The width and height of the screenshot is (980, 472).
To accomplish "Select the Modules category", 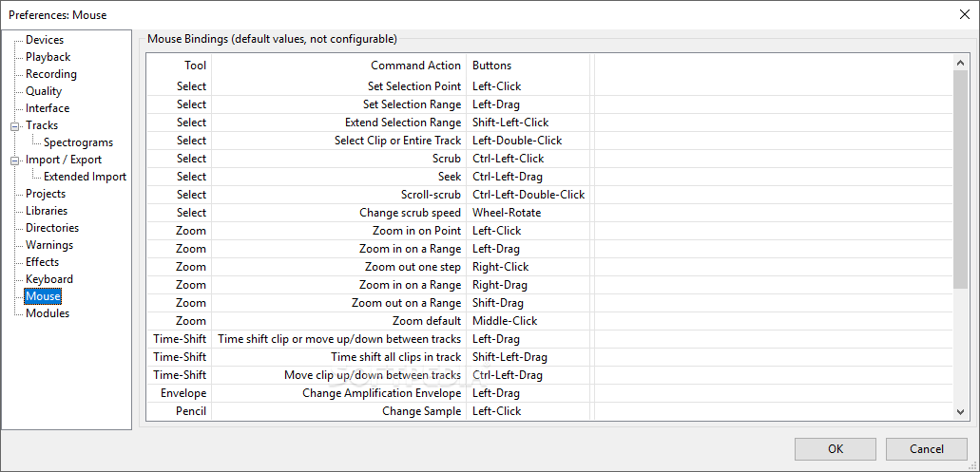I will 48,313.
